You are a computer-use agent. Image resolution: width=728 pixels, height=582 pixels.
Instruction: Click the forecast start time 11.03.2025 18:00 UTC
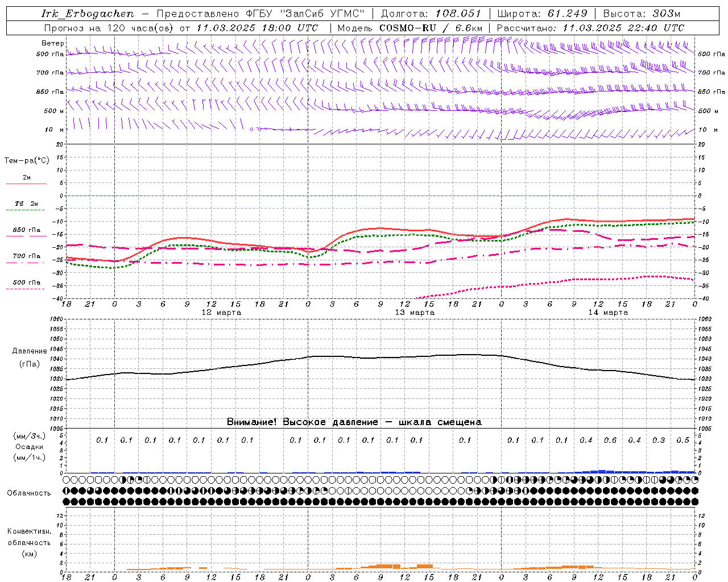click(x=257, y=28)
